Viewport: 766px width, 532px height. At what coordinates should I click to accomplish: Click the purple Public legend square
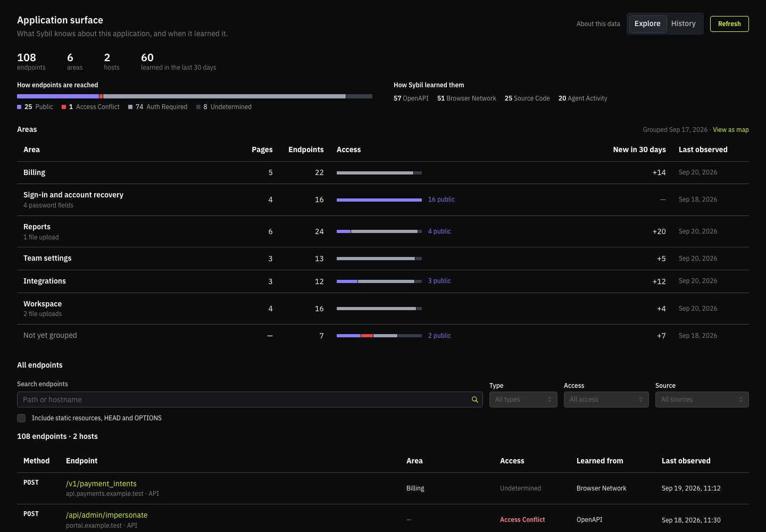point(19,107)
